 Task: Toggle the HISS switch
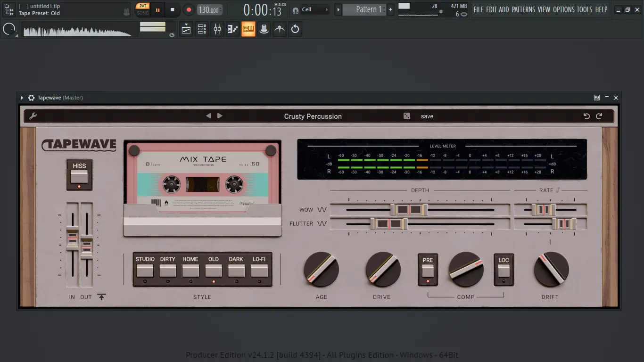pos(79,176)
